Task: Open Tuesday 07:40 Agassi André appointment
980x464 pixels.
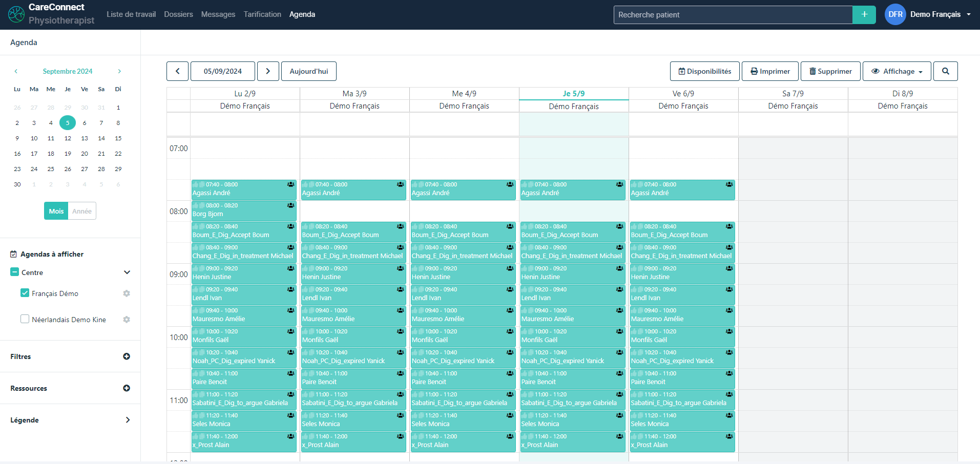Action: [353, 189]
